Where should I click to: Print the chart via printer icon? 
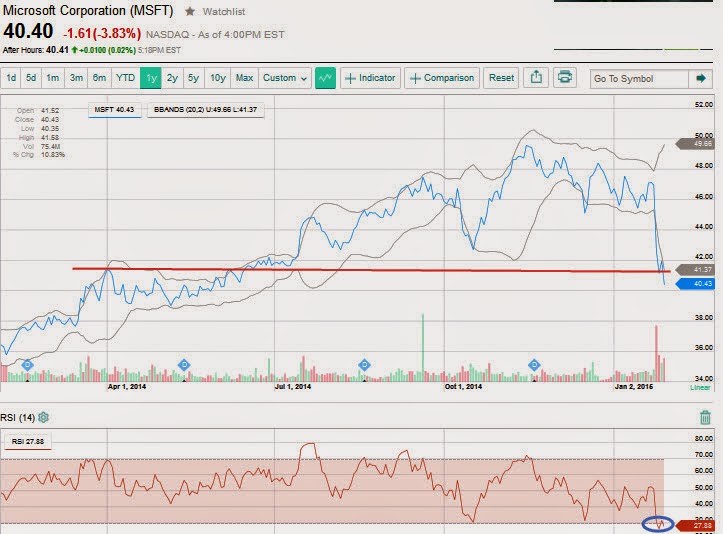[564, 77]
